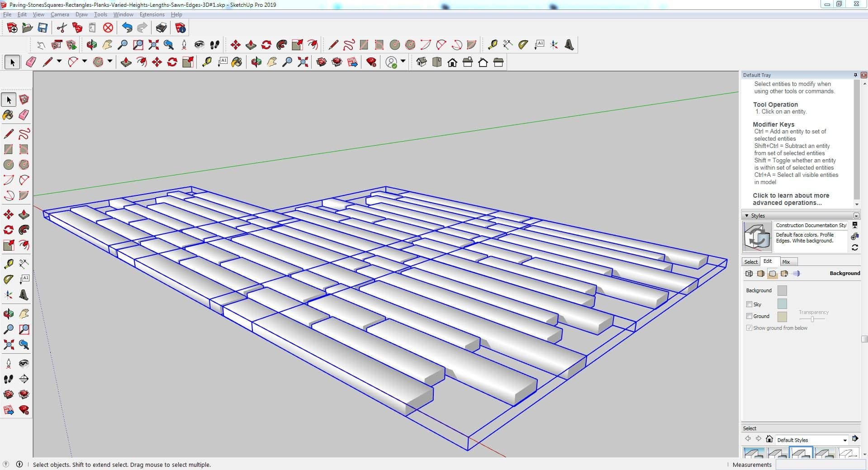
Task: Select the Paint Bucket tool
Action: click(x=8, y=115)
